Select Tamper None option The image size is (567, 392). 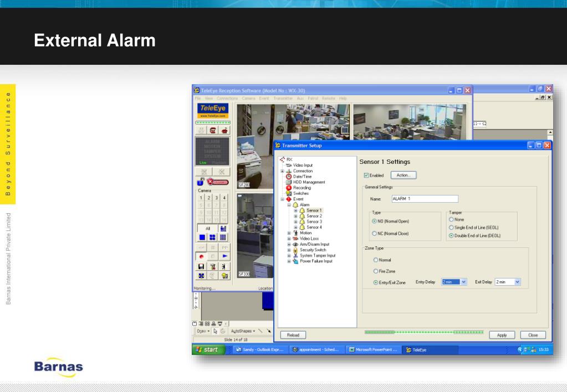(x=451, y=219)
